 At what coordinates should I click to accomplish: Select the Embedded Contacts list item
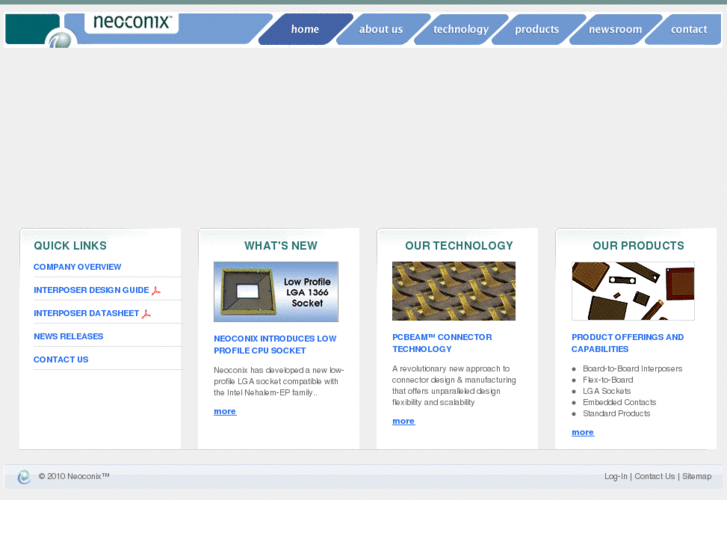(619, 402)
